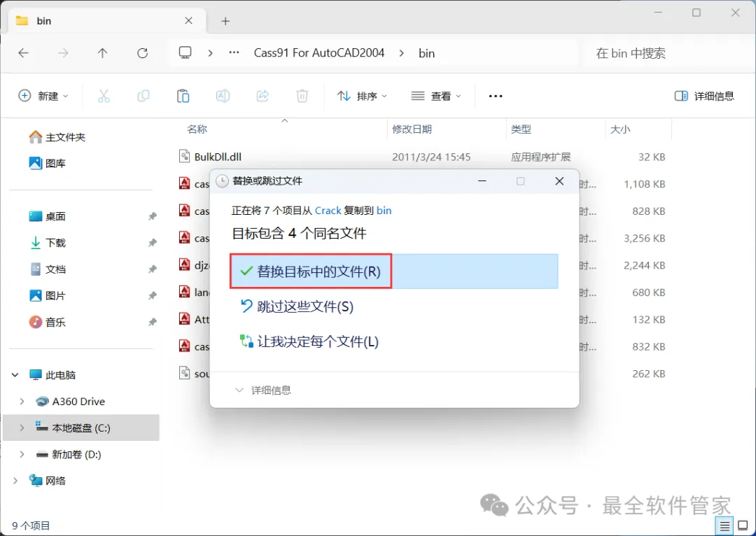Open 文档 documents in the sidebar
This screenshot has width=756, height=536.
[x=48, y=269]
